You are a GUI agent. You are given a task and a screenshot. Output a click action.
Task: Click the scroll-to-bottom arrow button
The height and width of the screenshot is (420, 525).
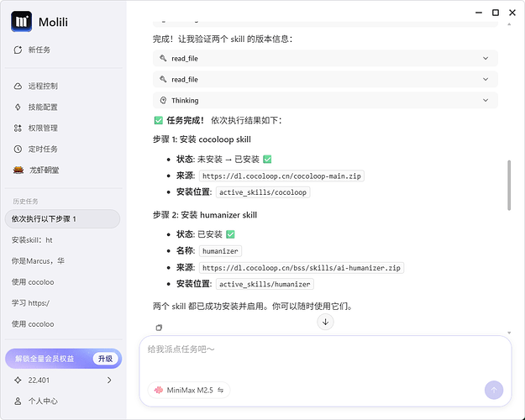point(325,322)
